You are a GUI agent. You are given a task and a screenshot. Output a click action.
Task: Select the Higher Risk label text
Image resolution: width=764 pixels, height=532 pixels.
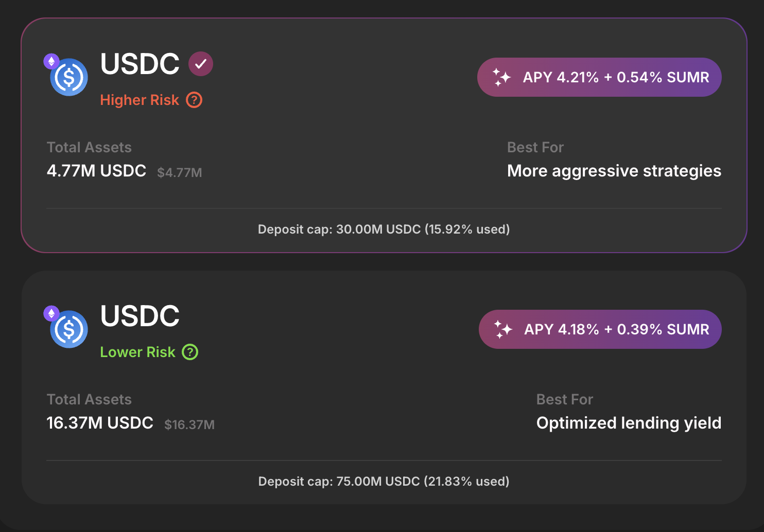point(140,100)
